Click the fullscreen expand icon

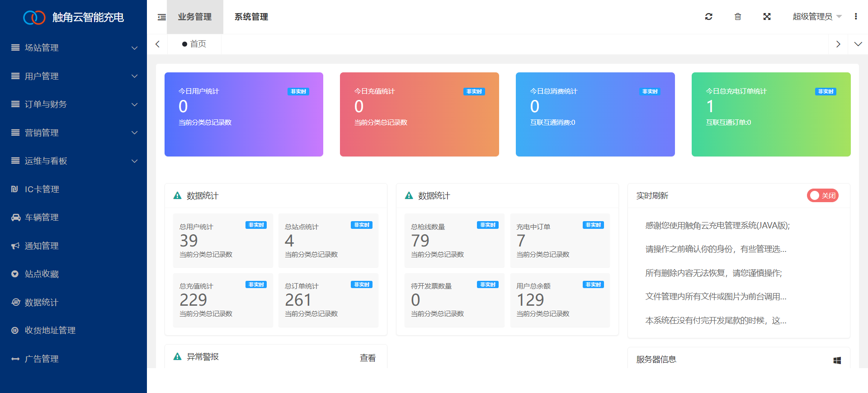(767, 17)
